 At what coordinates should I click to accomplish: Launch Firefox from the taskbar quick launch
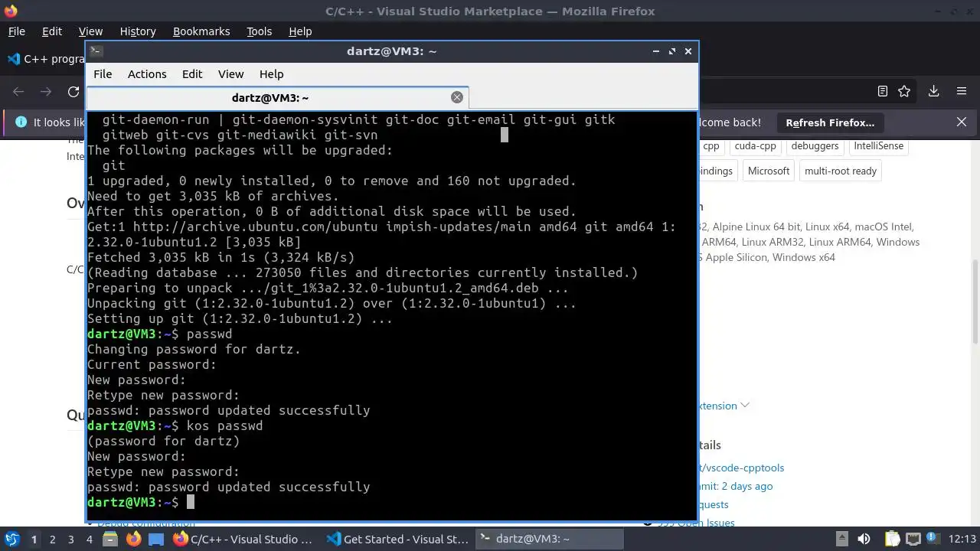pos(133,540)
